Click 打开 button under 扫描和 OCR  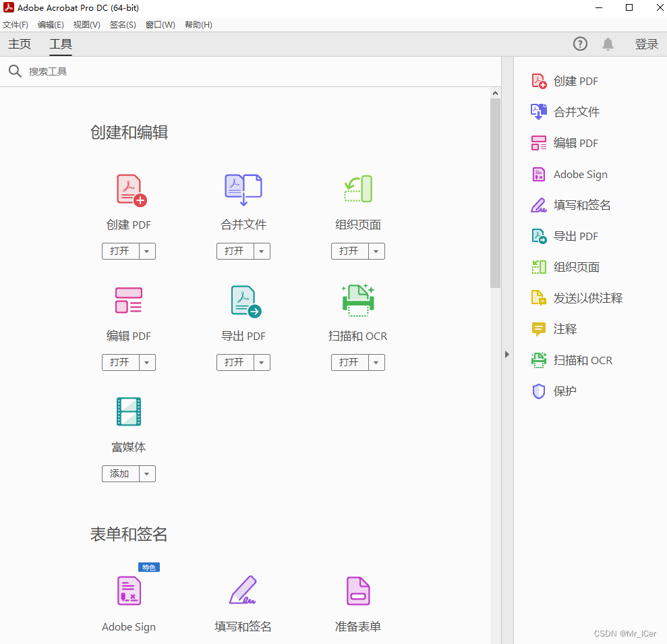(x=349, y=362)
